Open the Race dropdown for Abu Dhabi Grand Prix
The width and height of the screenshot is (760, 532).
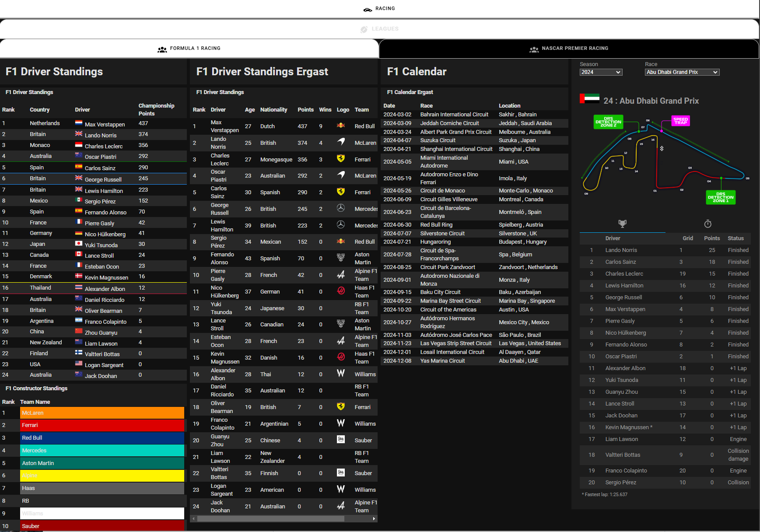pos(681,72)
